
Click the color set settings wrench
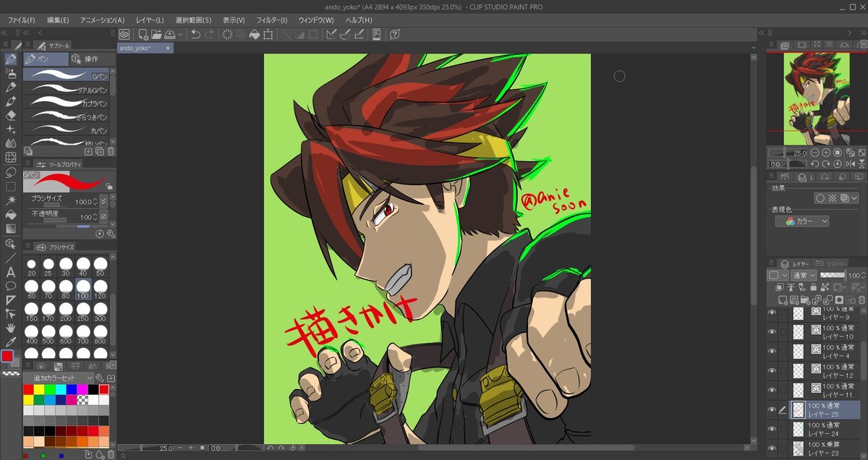click(x=101, y=378)
